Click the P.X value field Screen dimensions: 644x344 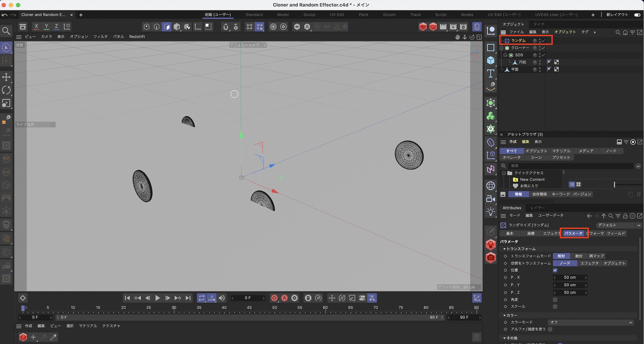pos(570,278)
